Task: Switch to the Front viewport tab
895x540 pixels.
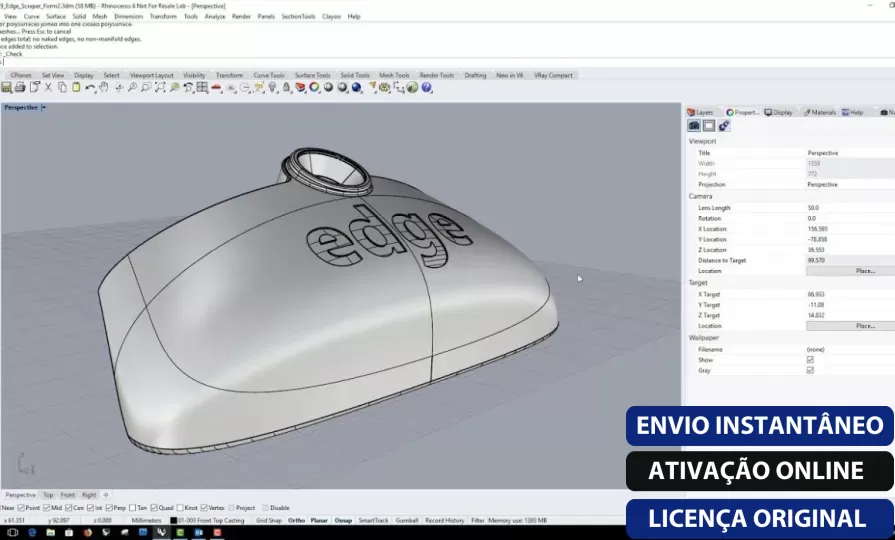Action: (67, 495)
